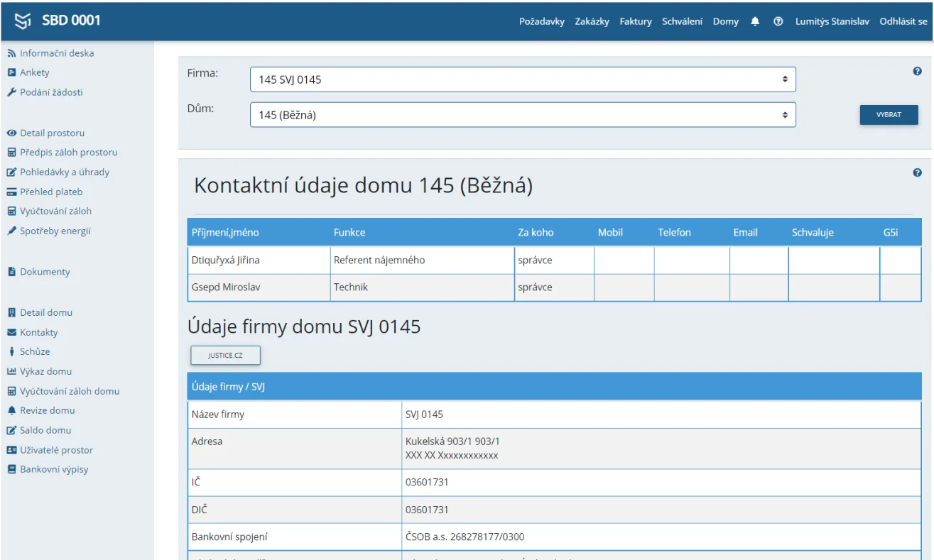This screenshot has height=560, width=934.
Task: Click the Ankety poll icon
Action: (11, 72)
